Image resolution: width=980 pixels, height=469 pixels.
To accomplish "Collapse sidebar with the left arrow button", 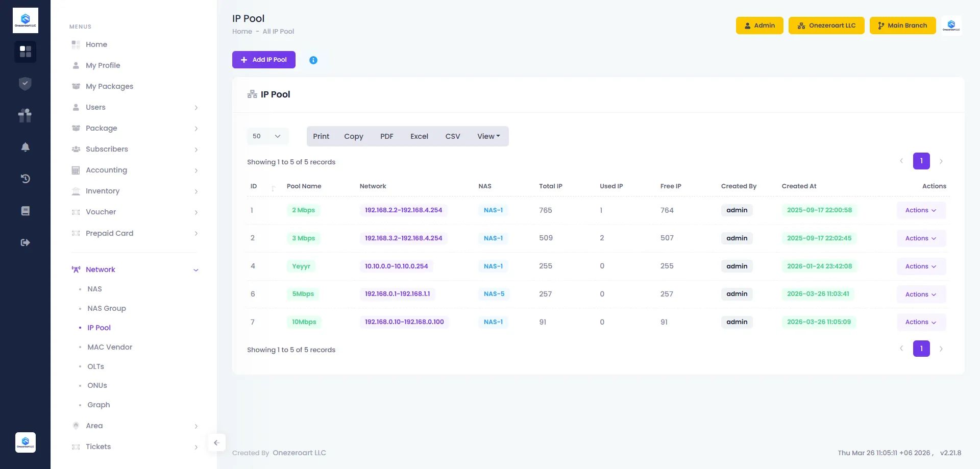I will (216, 442).
